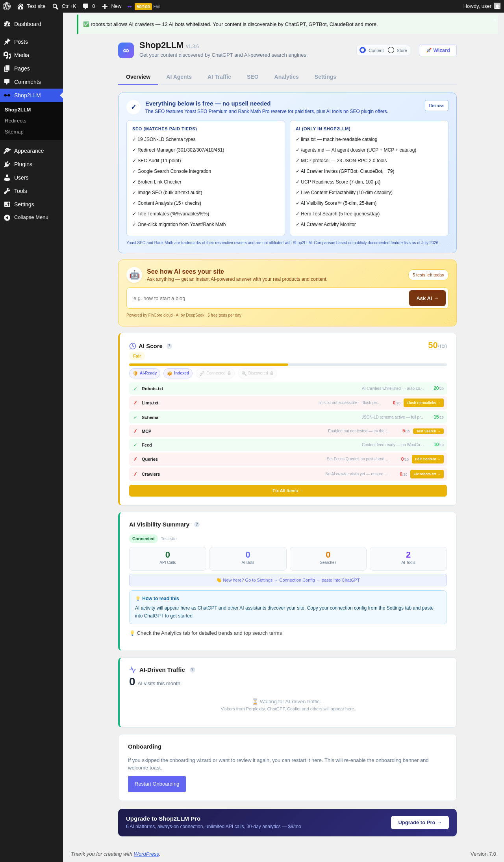Click the Shop2LLM infinity logo
Image resolution: width=504 pixels, height=862 pixels.
click(126, 50)
